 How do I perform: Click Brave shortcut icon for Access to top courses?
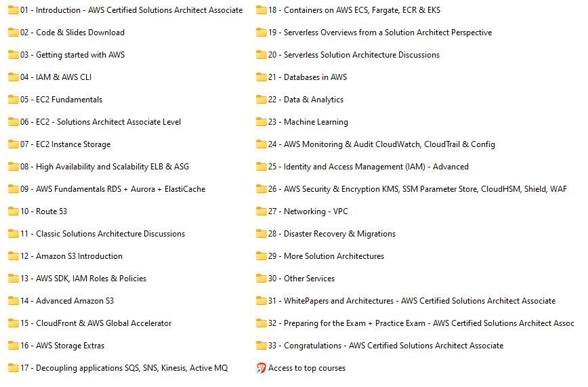(261, 368)
